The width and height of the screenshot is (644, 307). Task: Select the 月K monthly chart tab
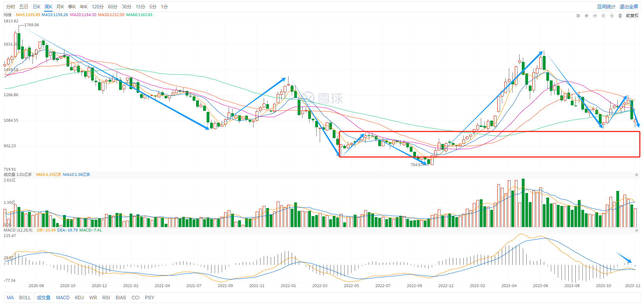[60, 7]
